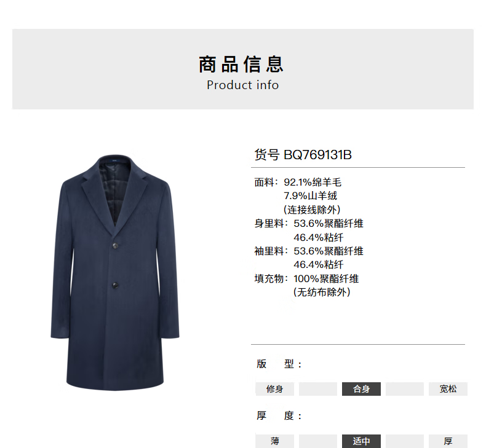
Task: Select the 修身 fit option
Action: pos(274,389)
